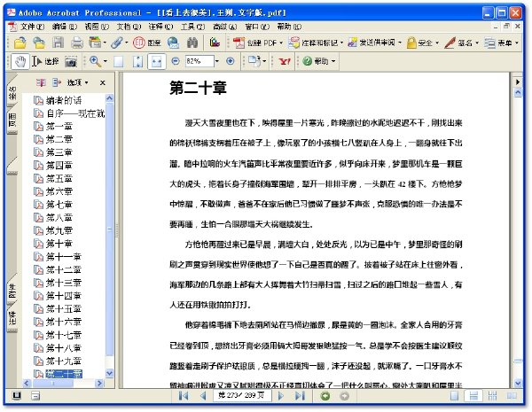Open the Advanced menu
This screenshot has height=412, width=532.
pos(225,27)
